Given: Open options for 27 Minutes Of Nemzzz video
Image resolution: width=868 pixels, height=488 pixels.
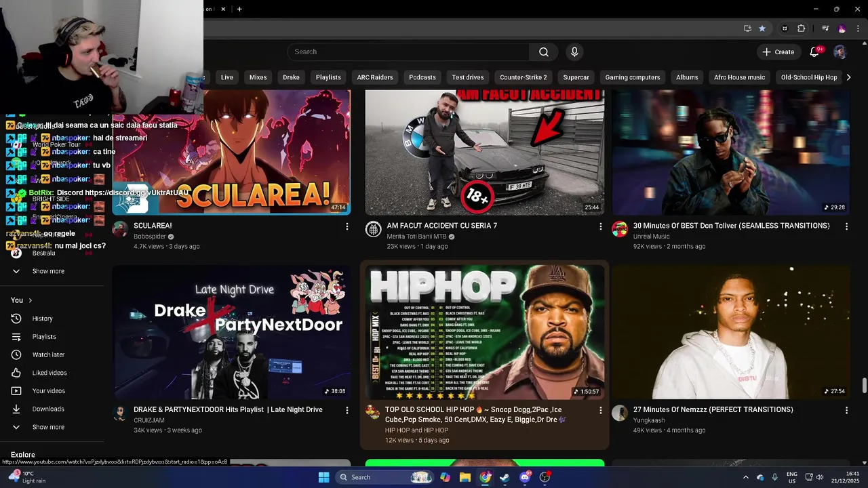Looking at the screenshot, I should [846, 410].
